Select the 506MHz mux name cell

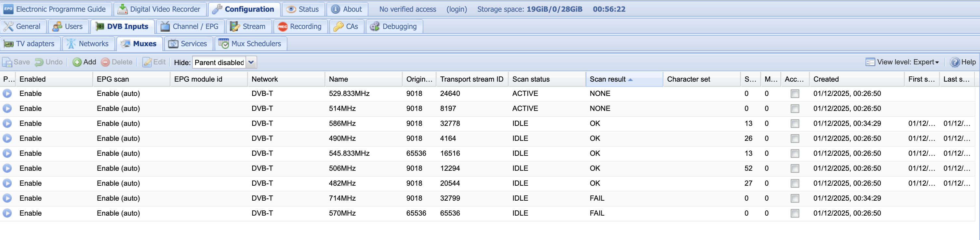[342, 168]
